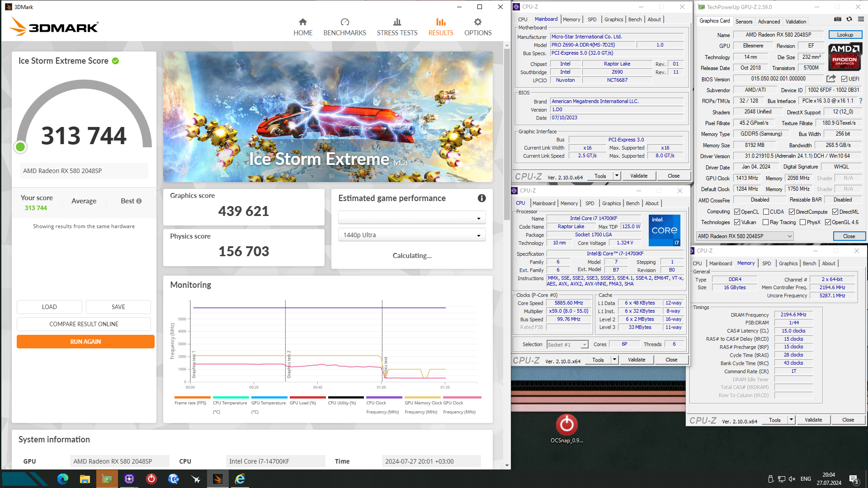Open Microsoft Edge from the taskbar
The image size is (868, 488).
[63, 479]
